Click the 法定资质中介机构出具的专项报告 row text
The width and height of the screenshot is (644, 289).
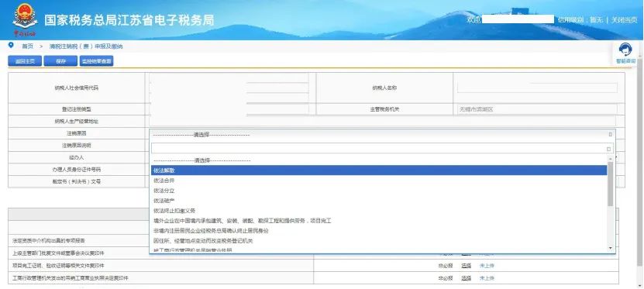(x=49, y=240)
